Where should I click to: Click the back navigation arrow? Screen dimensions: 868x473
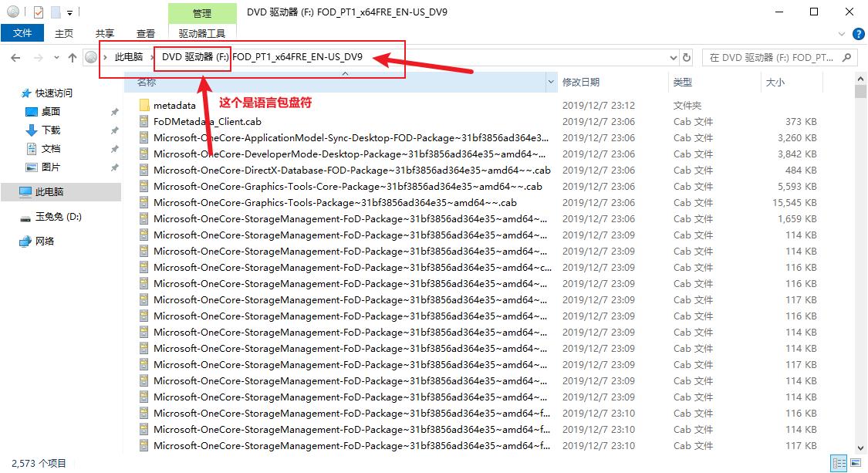15,58
